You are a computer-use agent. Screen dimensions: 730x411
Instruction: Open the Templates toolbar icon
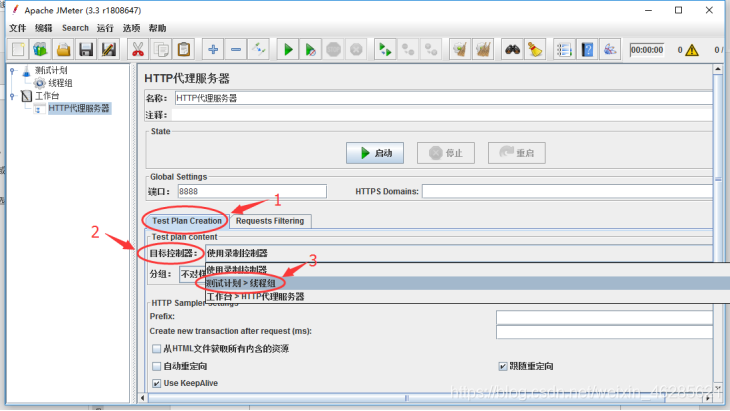[41, 49]
